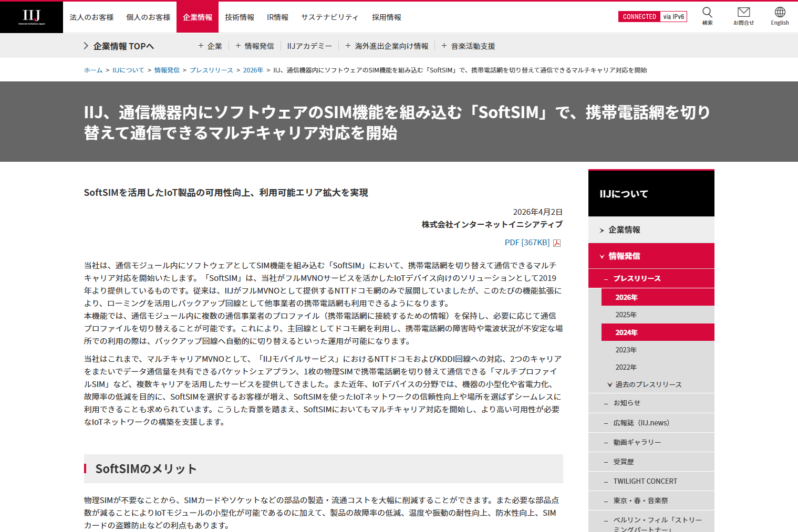
Task: Select 2024年 in the sidebar
Action: pyautogui.click(x=658, y=332)
